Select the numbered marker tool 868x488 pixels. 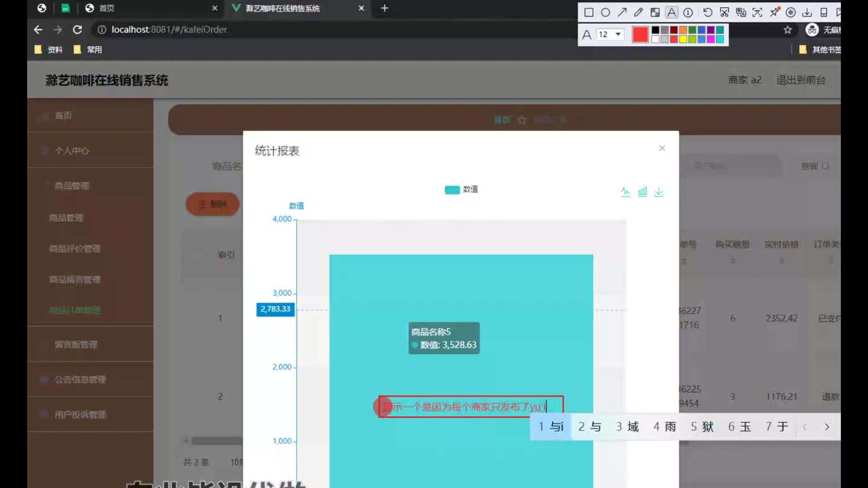click(688, 12)
